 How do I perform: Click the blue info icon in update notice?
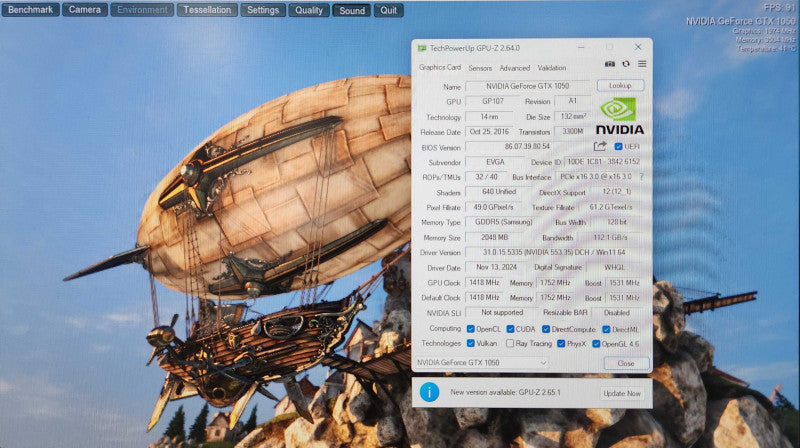430,392
